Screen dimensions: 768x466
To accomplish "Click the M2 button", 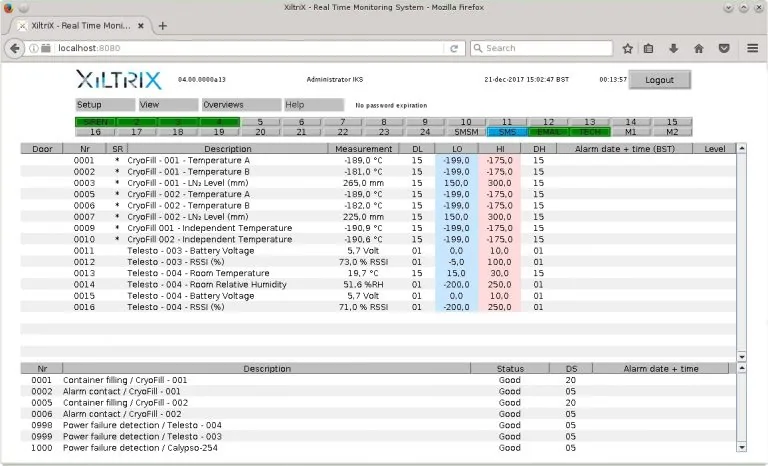I will pyautogui.click(x=672, y=132).
